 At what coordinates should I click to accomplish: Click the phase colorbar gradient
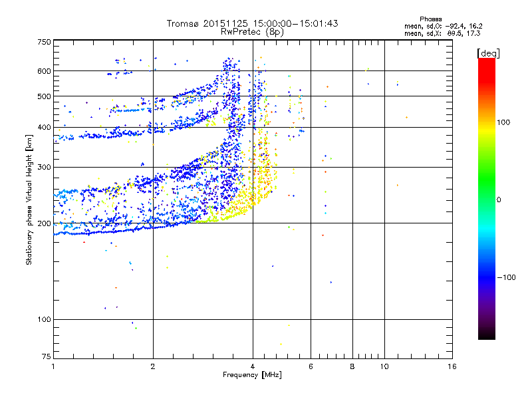coord(487,198)
